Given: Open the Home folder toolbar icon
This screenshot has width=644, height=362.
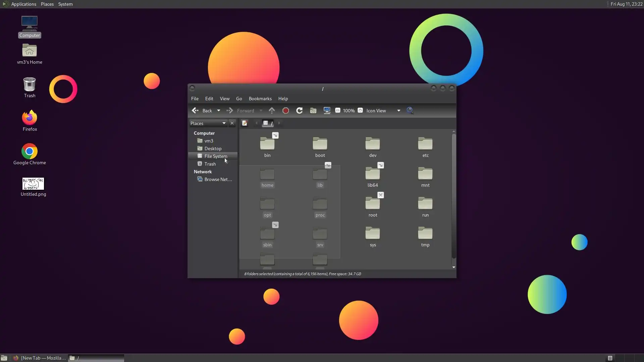Looking at the screenshot, I should coord(313,111).
